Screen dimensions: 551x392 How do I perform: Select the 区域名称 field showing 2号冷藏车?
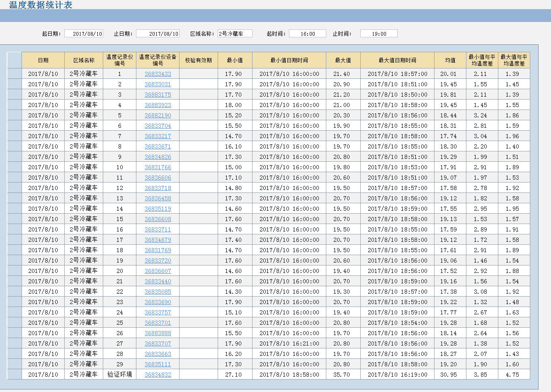pyautogui.click(x=235, y=34)
